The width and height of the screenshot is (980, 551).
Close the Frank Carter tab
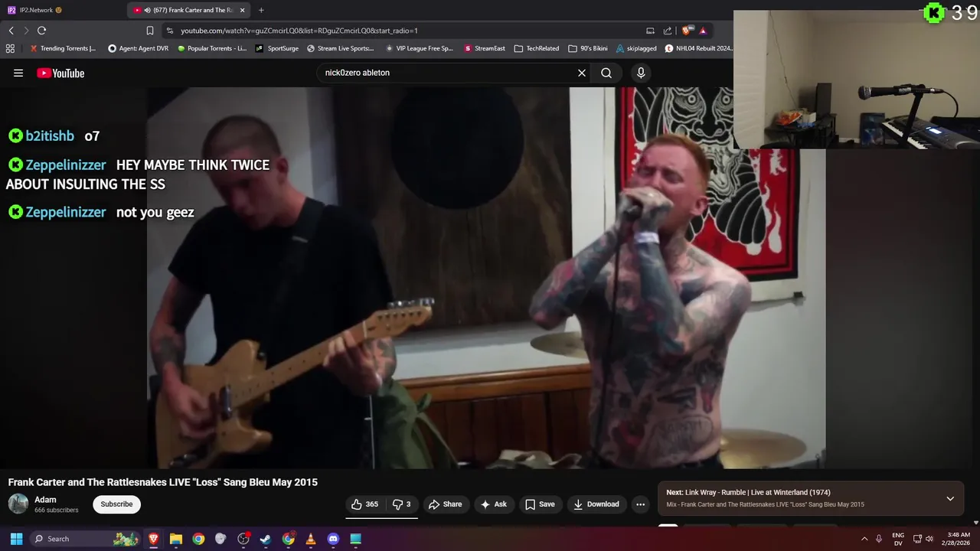pyautogui.click(x=242, y=10)
